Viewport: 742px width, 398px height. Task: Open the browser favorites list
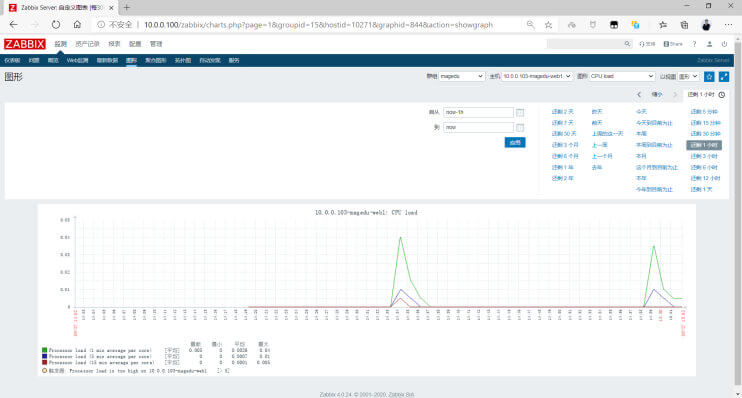pos(663,25)
